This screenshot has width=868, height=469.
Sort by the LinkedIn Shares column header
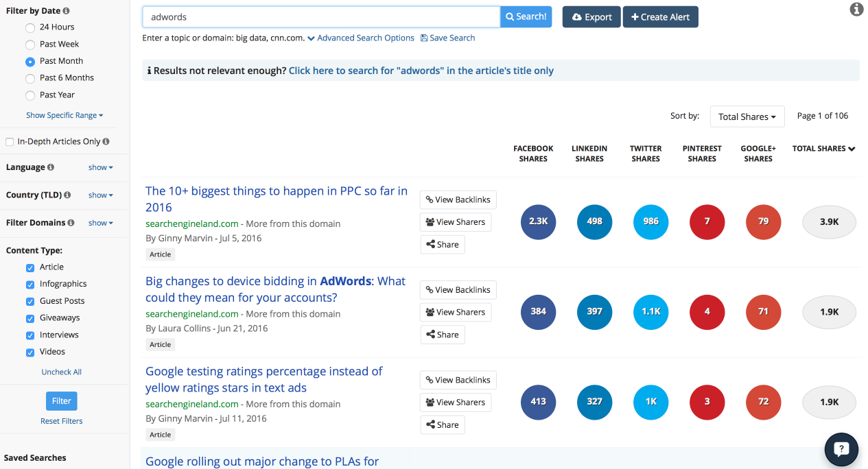(589, 154)
